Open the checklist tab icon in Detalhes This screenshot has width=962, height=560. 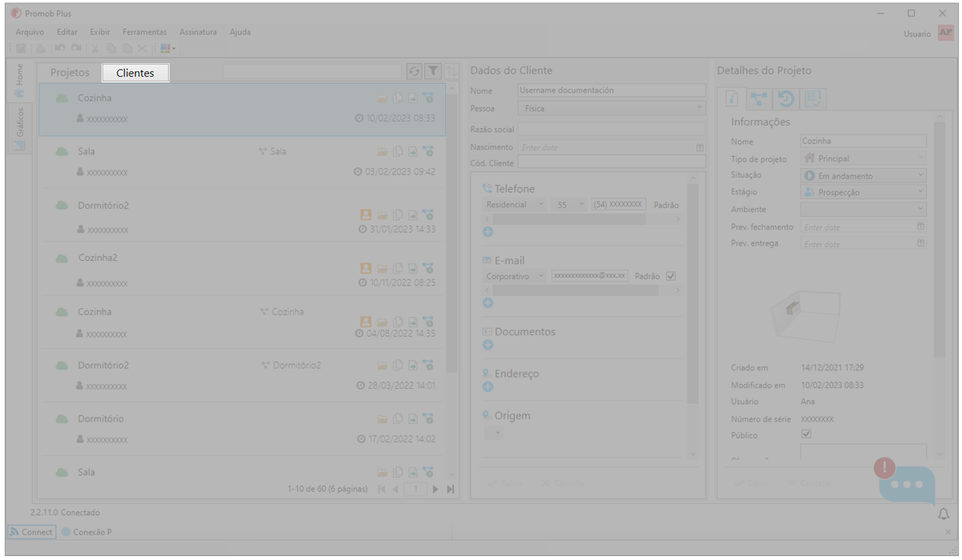(x=813, y=99)
